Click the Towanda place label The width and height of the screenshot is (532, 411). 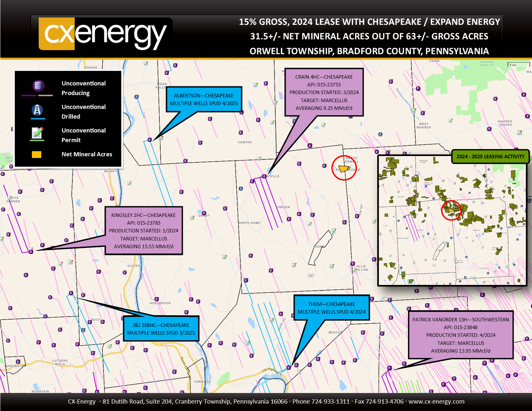point(202,381)
